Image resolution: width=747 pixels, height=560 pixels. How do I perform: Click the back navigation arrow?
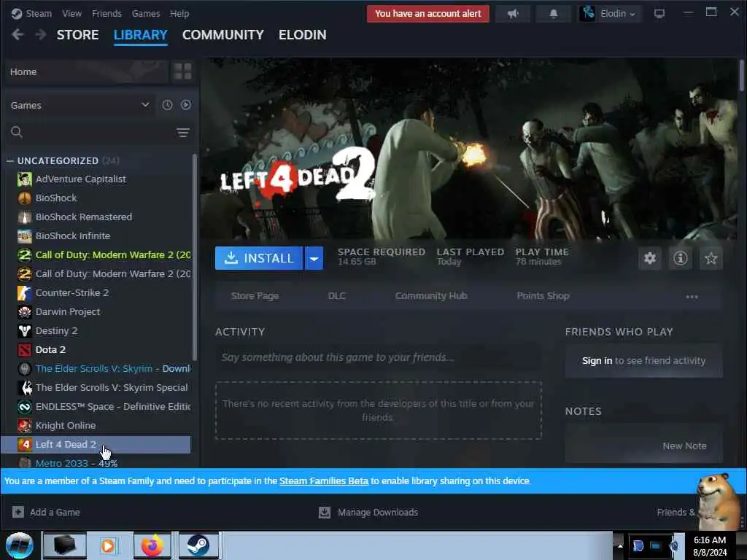(x=18, y=35)
